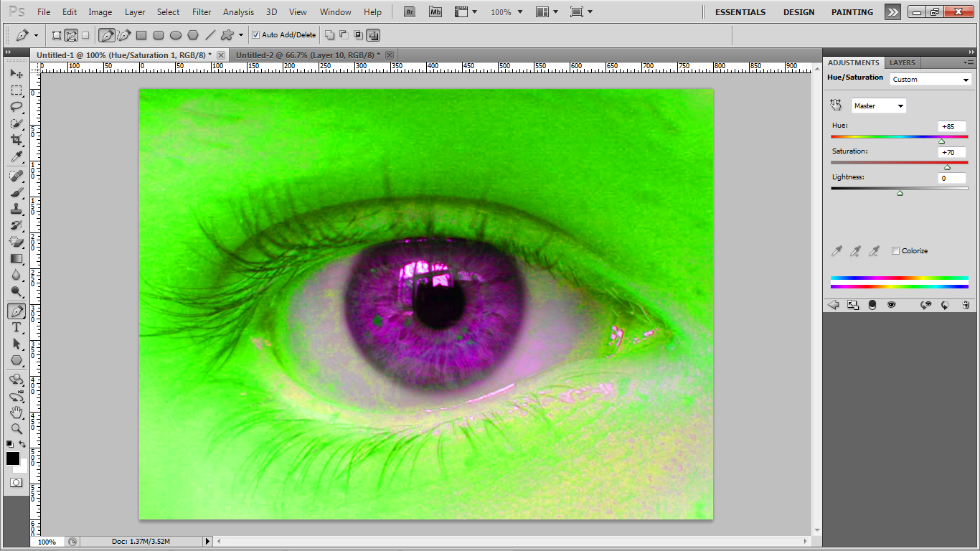This screenshot has height=551, width=980.
Task: Switch to Paths mode in options bar
Action: pyautogui.click(x=71, y=34)
